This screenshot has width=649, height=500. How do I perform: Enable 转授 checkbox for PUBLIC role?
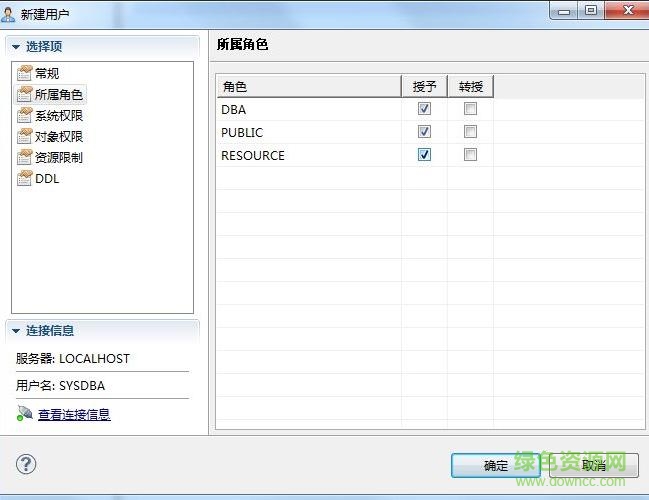pos(470,132)
